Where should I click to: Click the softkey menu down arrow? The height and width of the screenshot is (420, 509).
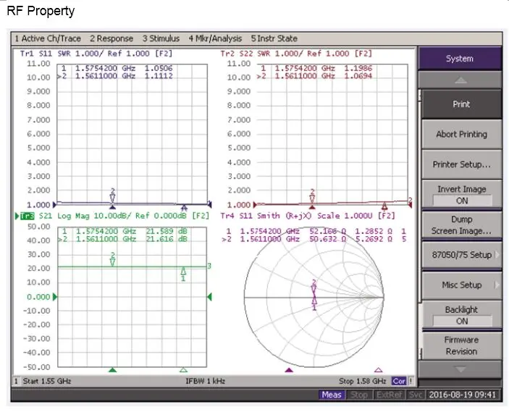tap(460, 369)
